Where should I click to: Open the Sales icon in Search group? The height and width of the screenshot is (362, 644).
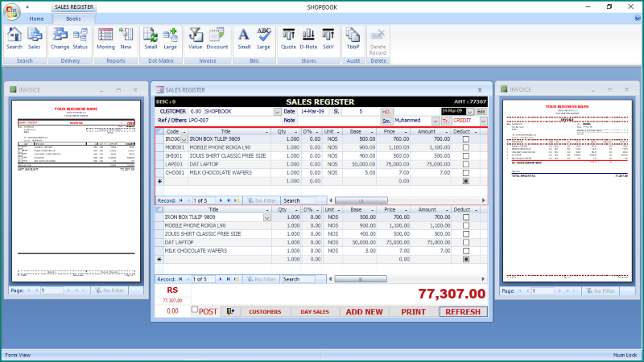[34, 39]
